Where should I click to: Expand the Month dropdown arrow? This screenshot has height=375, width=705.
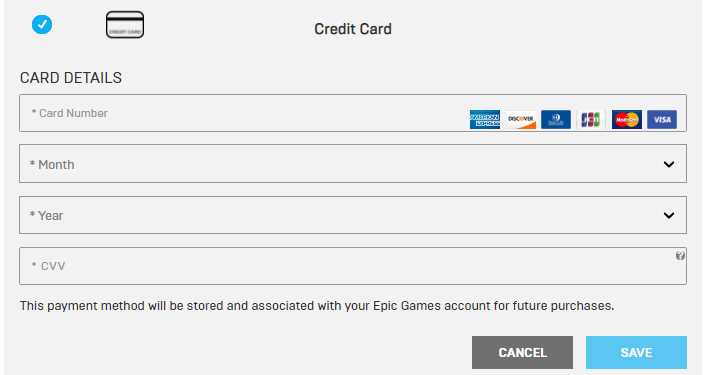click(x=669, y=165)
